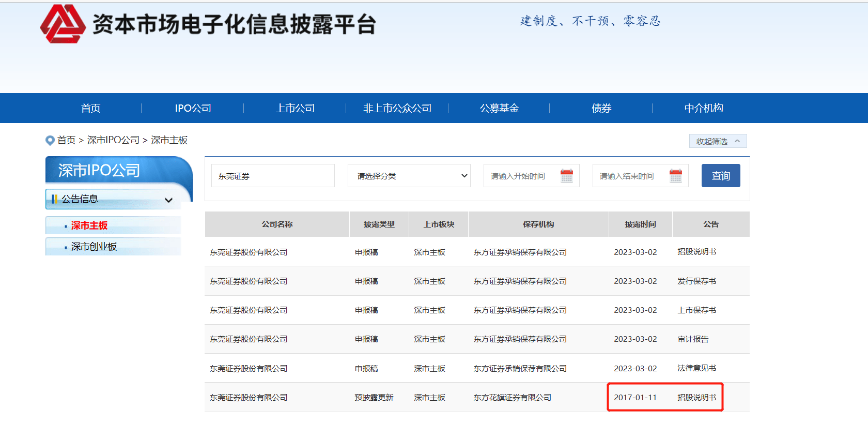Click company name in the 发行保荐书 row
Screen dimensions: 868x423
point(249,281)
